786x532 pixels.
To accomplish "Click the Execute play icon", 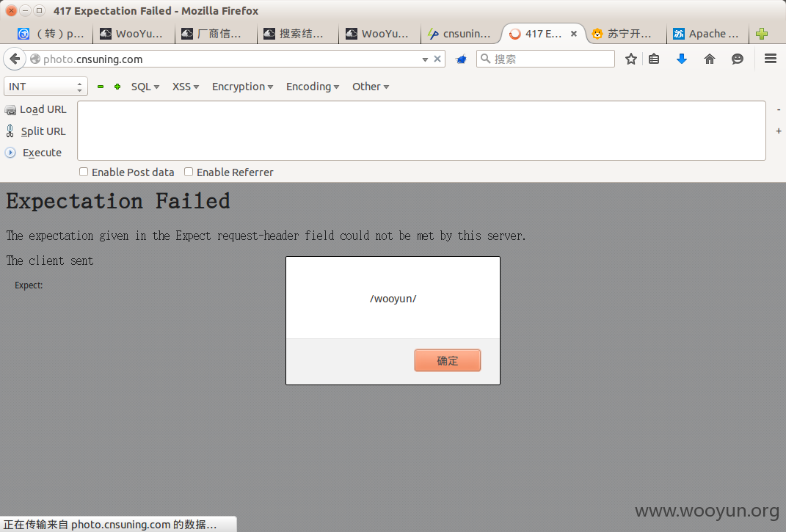I will 10,153.
